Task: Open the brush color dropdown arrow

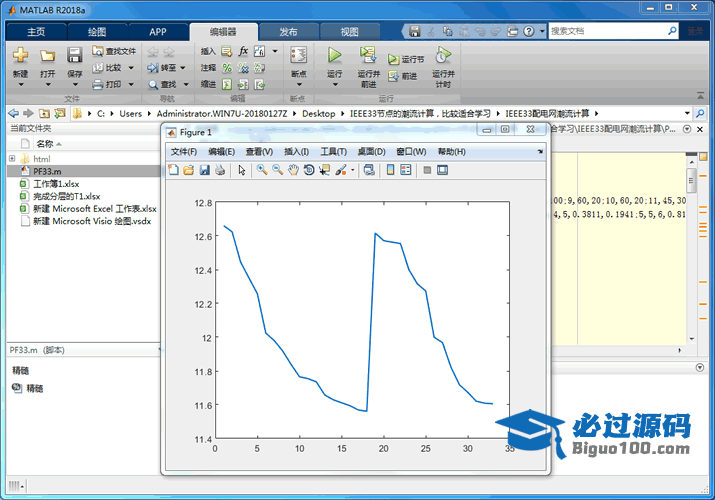Action: (x=352, y=170)
